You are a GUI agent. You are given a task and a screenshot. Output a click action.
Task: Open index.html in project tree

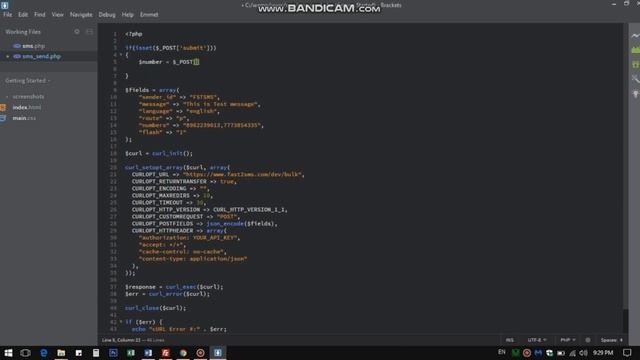27,107
